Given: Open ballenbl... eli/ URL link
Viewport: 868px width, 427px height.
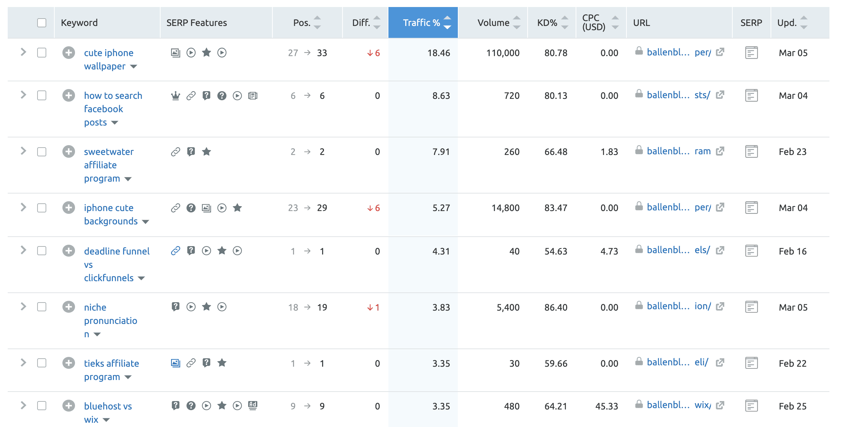Looking at the screenshot, I should [678, 362].
